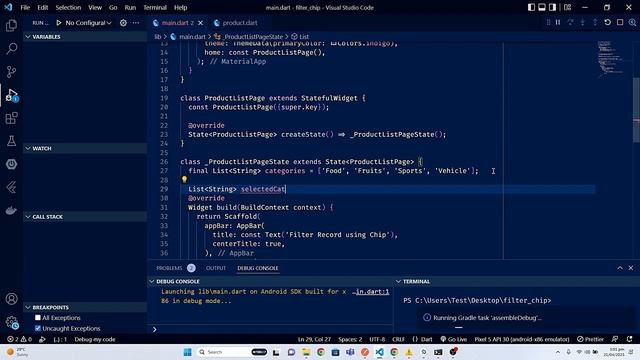Maximize the bottom panel with the chevron
The image size is (640, 360).
pos(620,268)
